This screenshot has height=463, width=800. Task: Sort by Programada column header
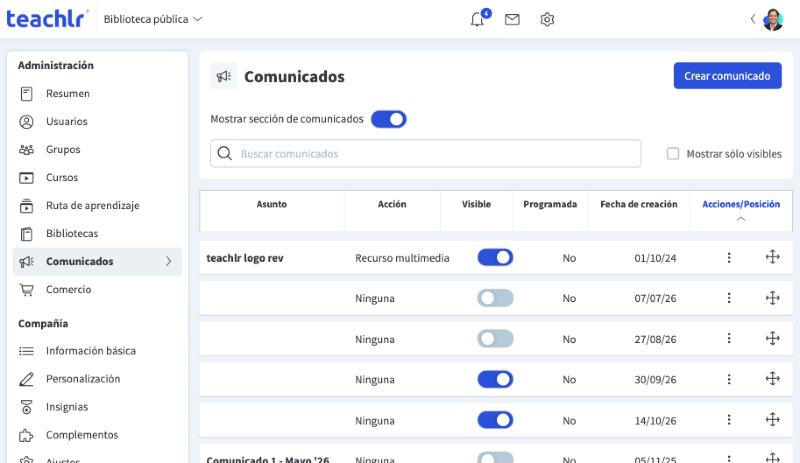click(550, 204)
